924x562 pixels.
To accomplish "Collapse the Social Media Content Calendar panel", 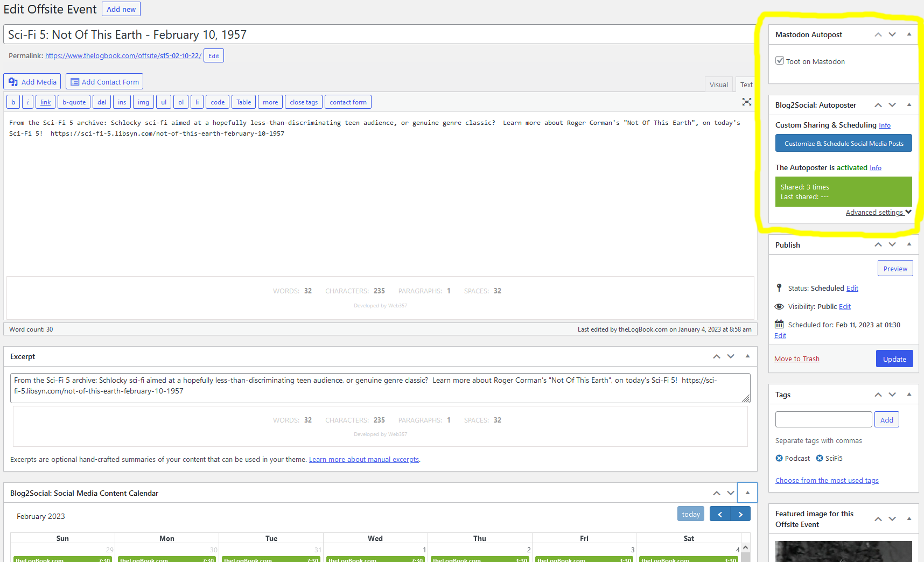I will (x=747, y=493).
